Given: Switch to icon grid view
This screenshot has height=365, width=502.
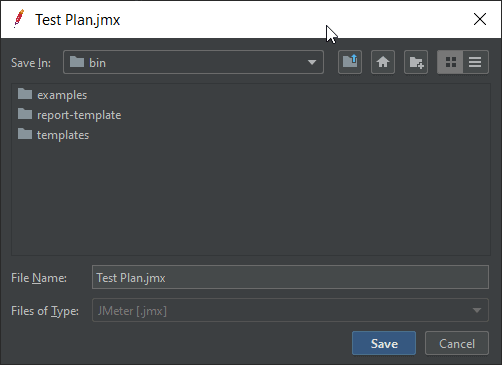Looking at the screenshot, I should click(450, 62).
